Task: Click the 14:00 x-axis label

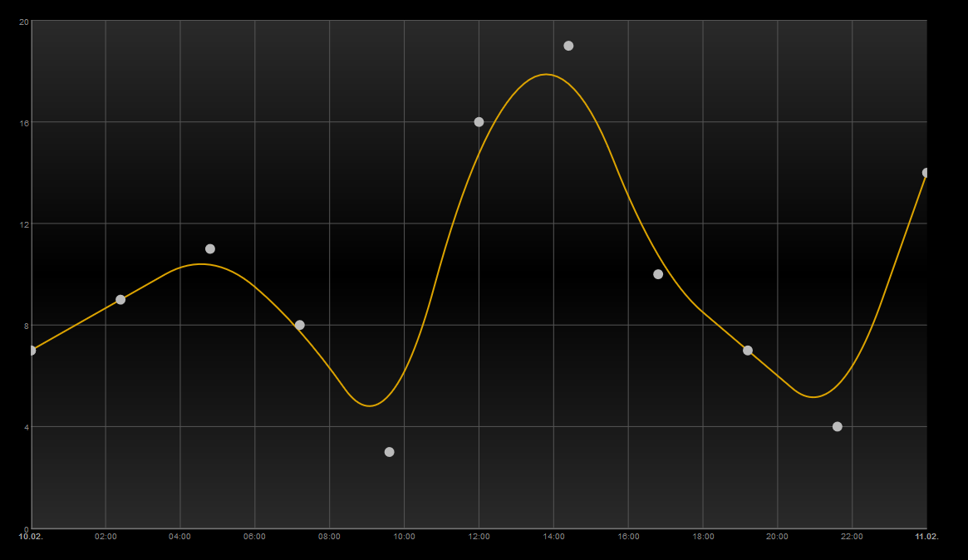Action: [x=553, y=537]
